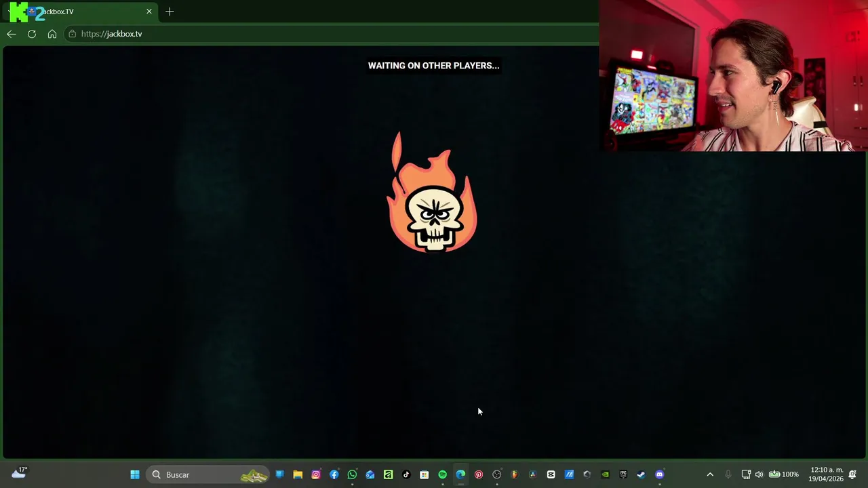The width and height of the screenshot is (868, 488).
Task: Launch DaVinci Resolve from the taskbar
Action: pyautogui.click(x=533, y=474)
